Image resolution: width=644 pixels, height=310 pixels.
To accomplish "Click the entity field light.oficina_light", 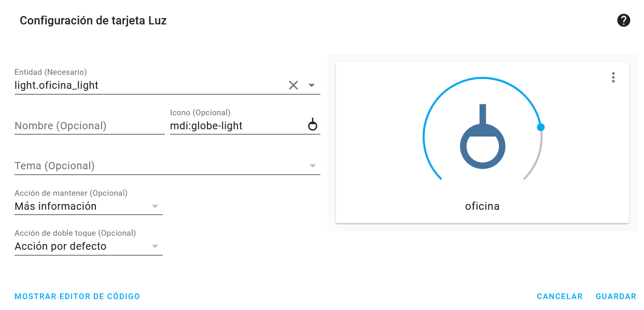I will [x=149, y=85].
